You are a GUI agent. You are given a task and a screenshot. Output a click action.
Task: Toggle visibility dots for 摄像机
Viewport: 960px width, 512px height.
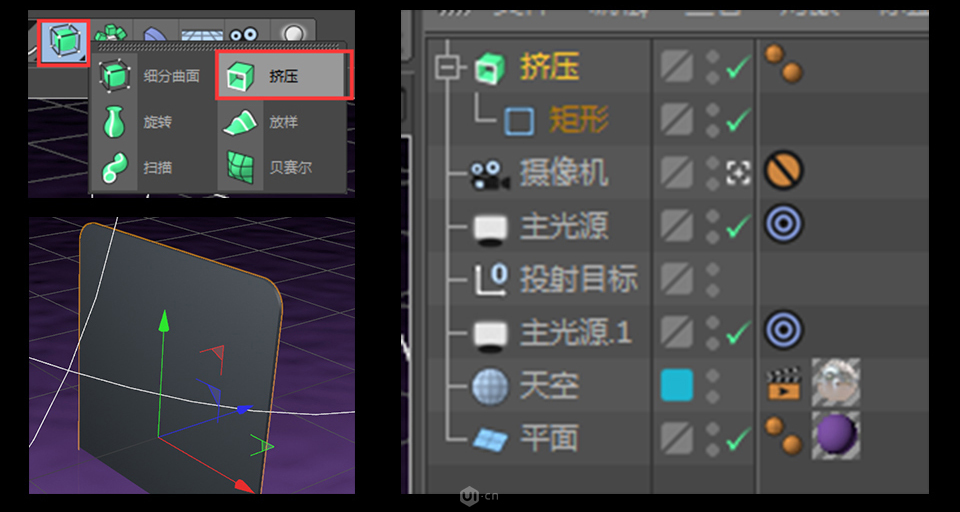tap(713, 173)
